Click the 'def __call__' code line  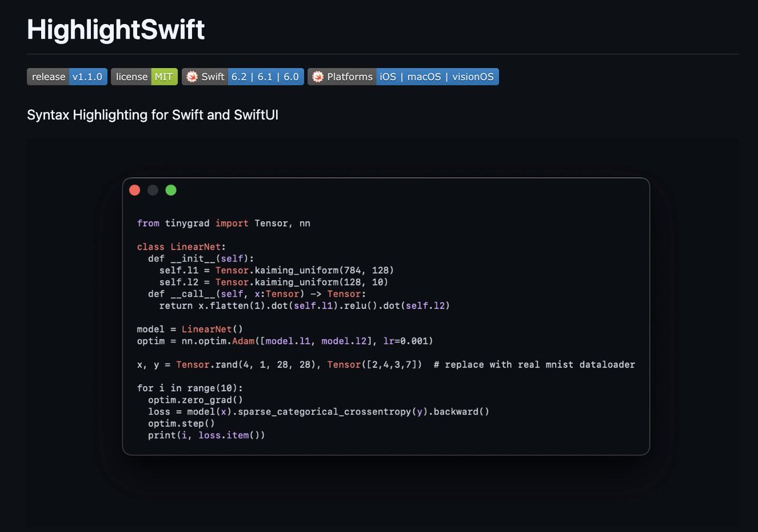(x=257, y=294)
